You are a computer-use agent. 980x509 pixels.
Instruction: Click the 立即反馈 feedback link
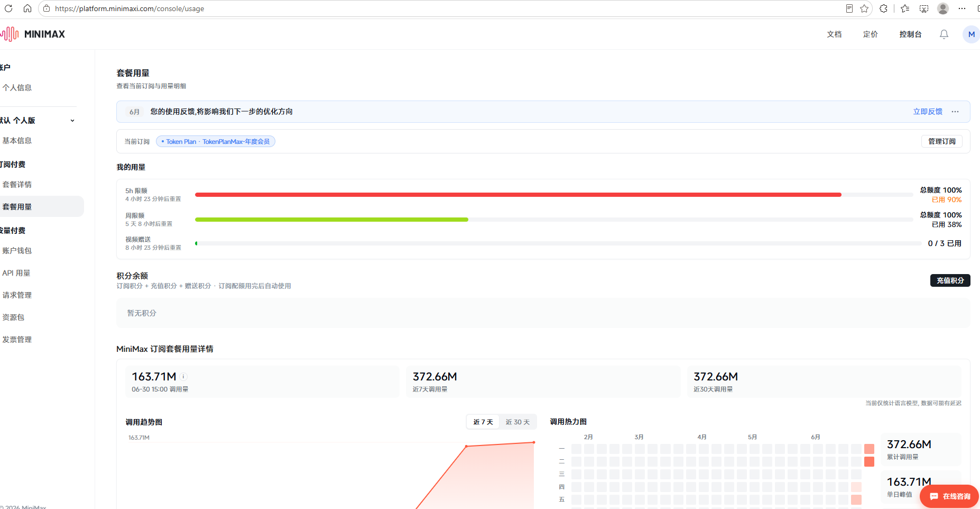tap(928, 112)
